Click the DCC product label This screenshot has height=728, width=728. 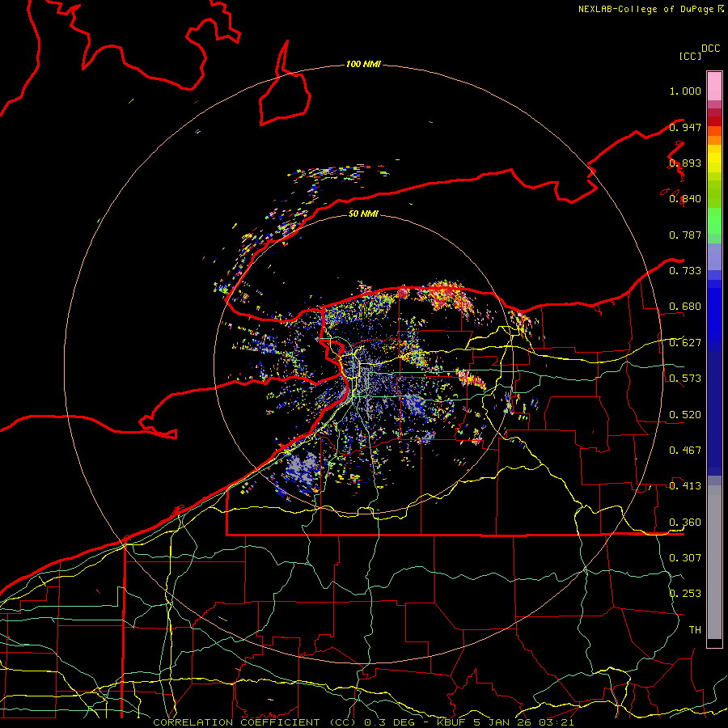pos(711,49)
